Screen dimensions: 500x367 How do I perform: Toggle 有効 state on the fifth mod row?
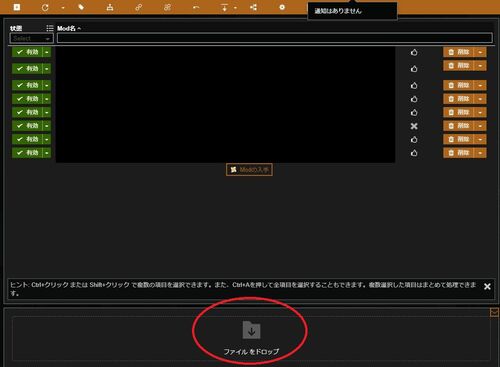(x=27, y=112)
